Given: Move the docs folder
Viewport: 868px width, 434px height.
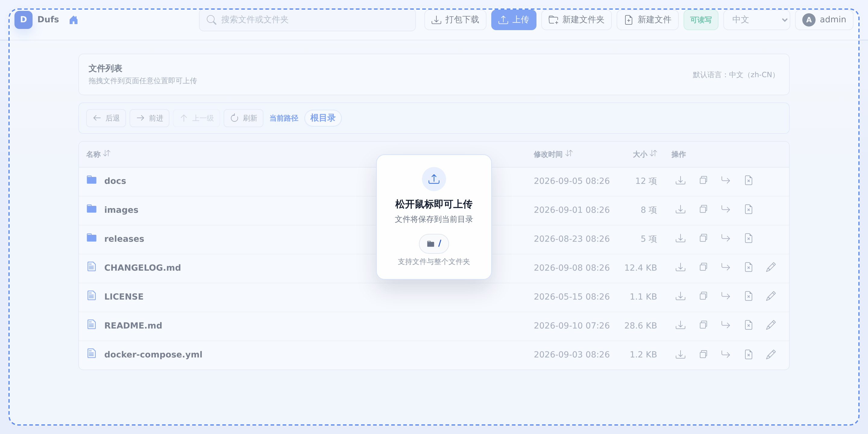Looking at the screenshot, I should point(725,181).
